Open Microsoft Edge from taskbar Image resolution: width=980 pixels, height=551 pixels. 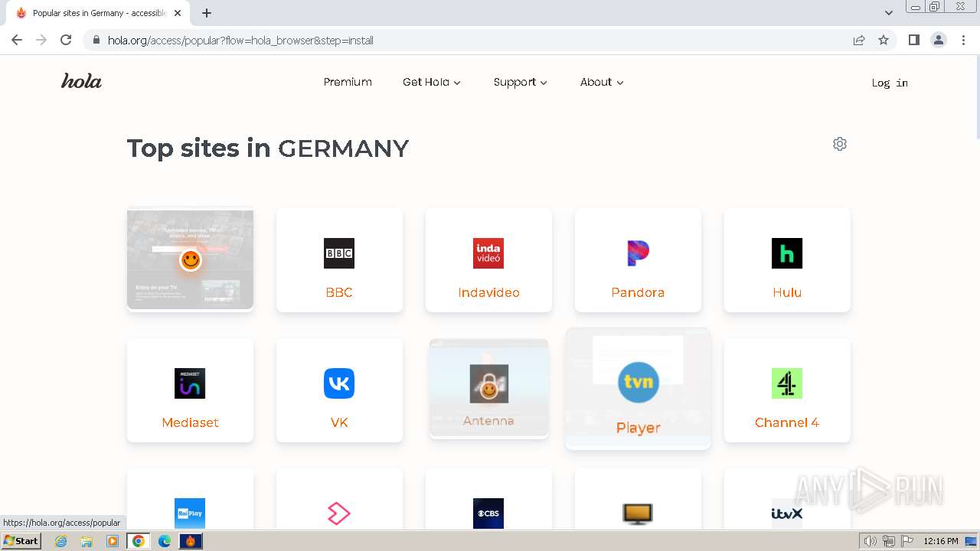[x=165, y=541]
